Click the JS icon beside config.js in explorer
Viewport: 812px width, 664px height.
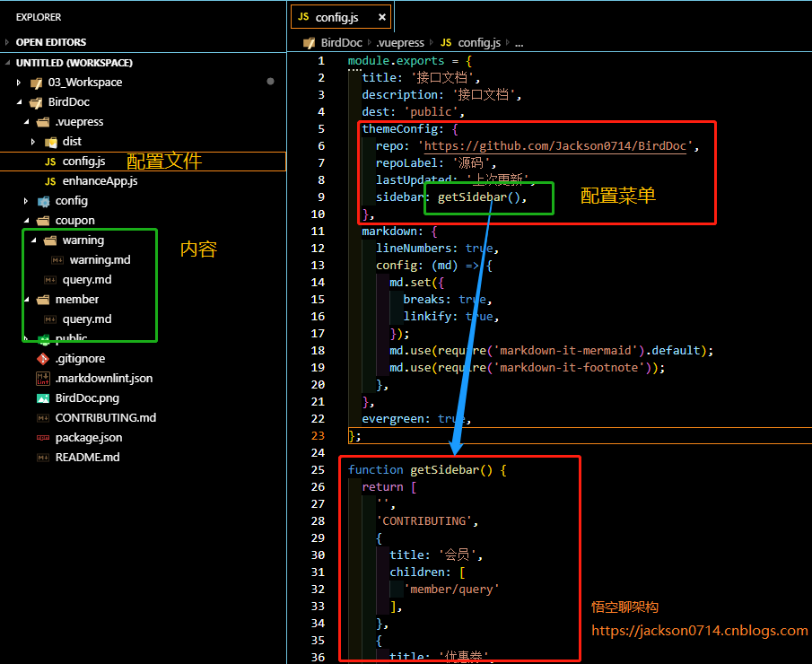tap(50, 162)
